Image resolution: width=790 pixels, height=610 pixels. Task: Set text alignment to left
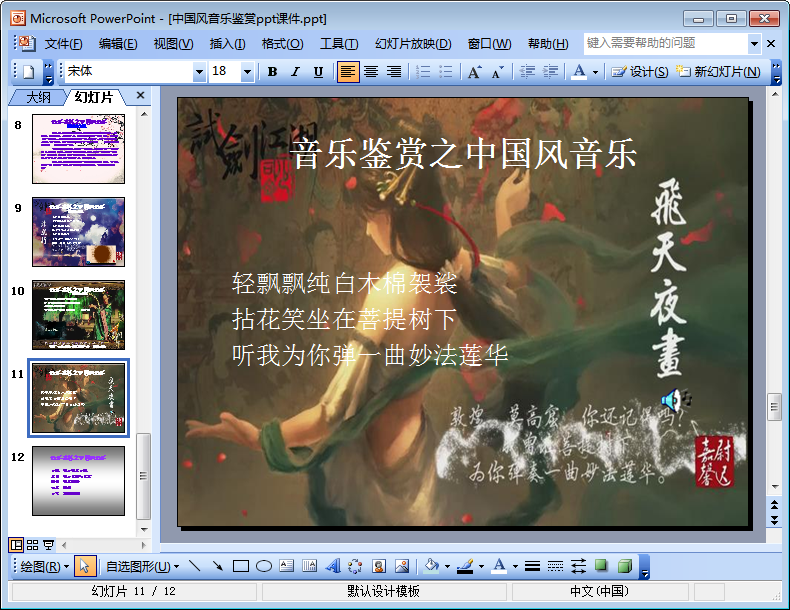348,72
